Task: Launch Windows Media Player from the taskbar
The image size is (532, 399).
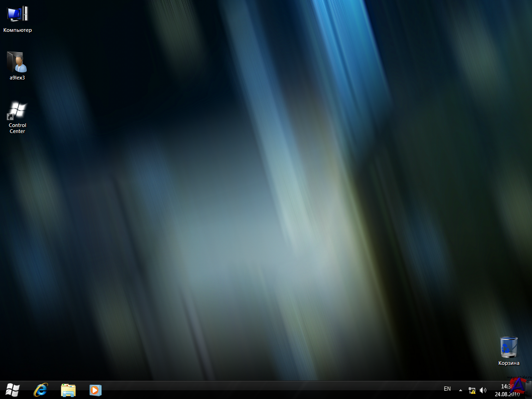Action: (95, 390)
